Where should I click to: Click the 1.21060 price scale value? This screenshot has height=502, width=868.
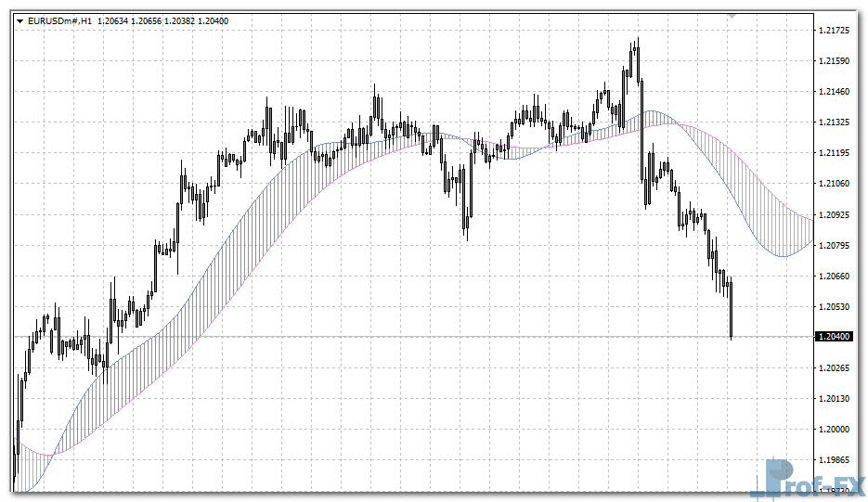coord(837,184)
